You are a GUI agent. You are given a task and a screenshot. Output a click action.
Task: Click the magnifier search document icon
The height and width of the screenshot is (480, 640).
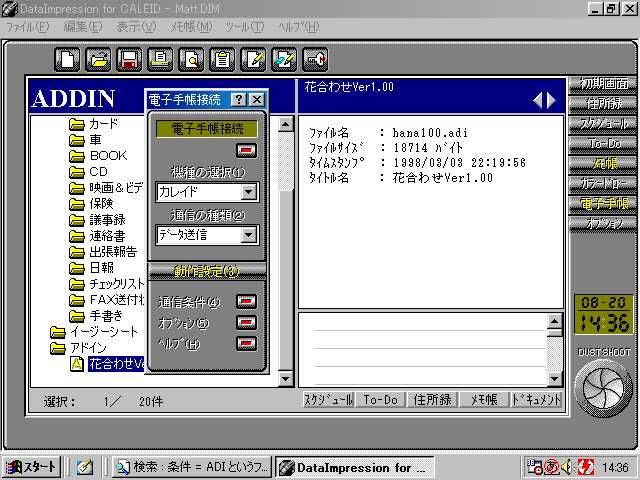pos(190,59)
